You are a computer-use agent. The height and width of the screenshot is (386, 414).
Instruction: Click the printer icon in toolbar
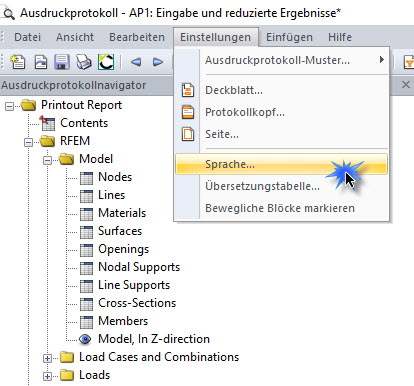pyautogui.click(x=84, y=62)
